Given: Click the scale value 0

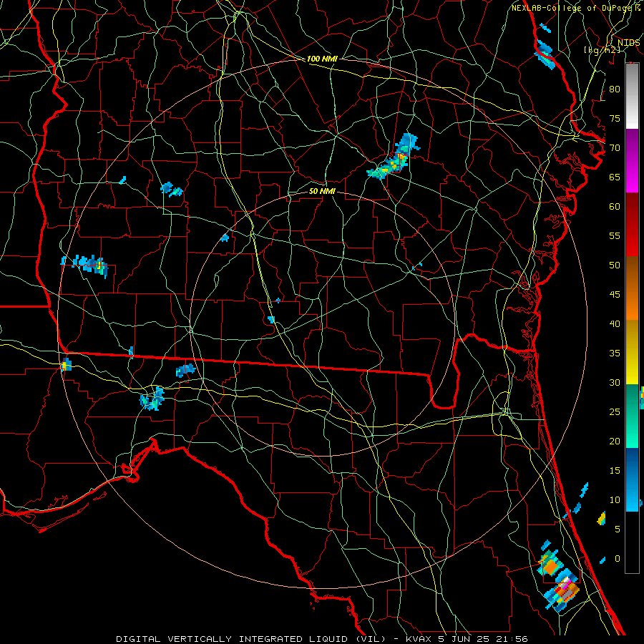Looking at the screenshot, I should [x=618, y=559].
